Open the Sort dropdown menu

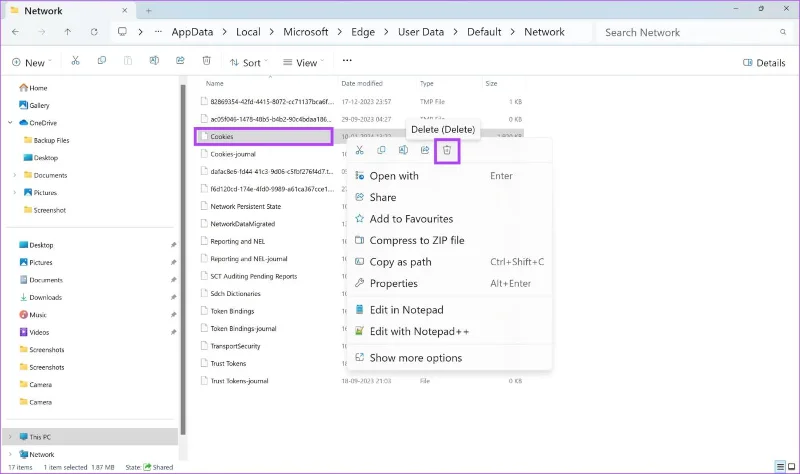[248, 63]
